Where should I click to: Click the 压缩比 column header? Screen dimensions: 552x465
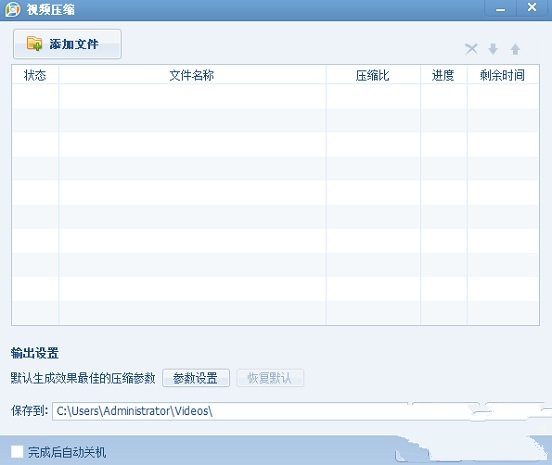373,75
